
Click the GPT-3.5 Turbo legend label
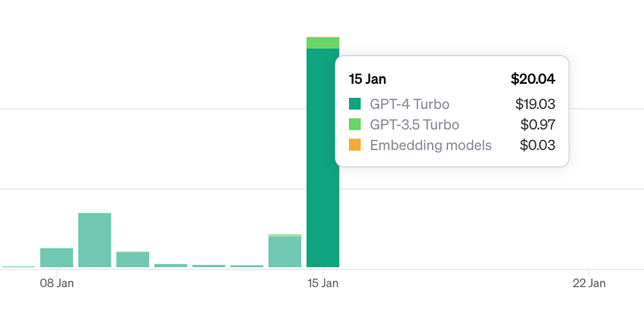coord(414,124)
